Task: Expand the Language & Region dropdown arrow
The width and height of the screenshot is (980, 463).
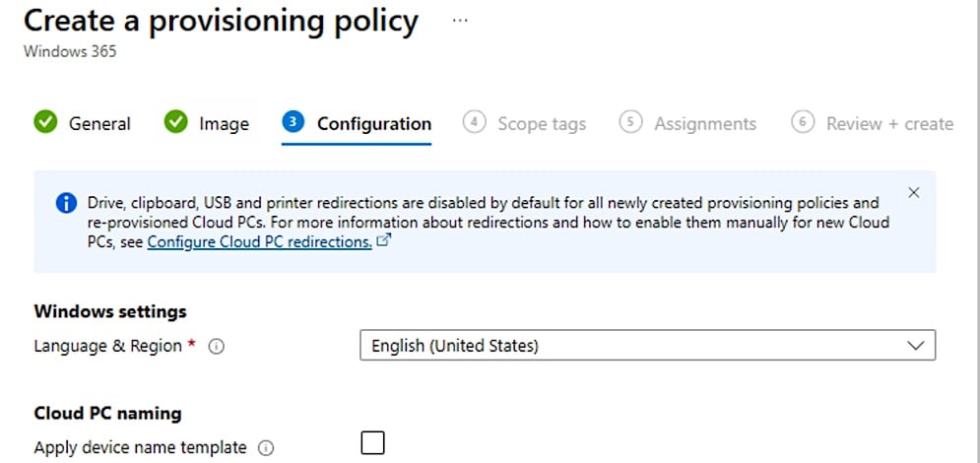Action: [x=915, y=346]
